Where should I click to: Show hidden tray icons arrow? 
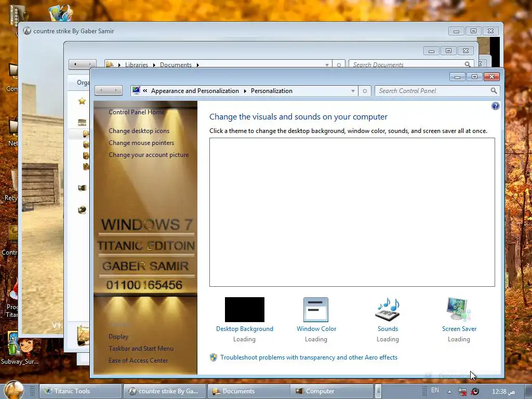(449, 392)
